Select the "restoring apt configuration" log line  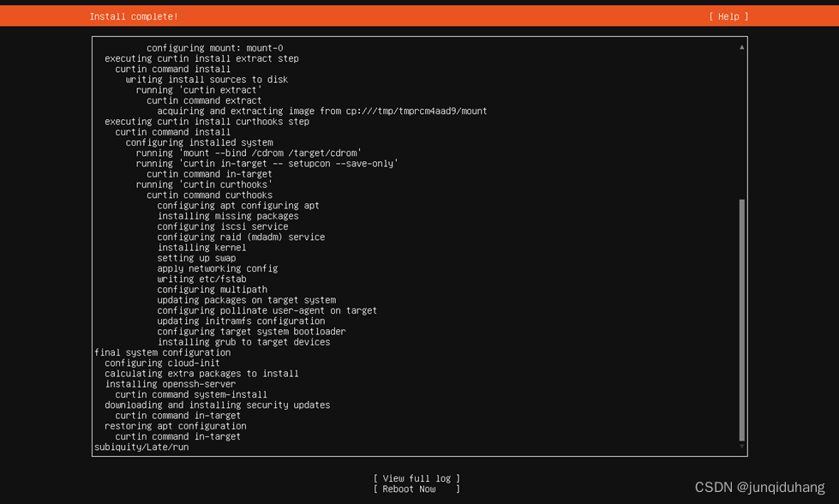coord(175,426)
